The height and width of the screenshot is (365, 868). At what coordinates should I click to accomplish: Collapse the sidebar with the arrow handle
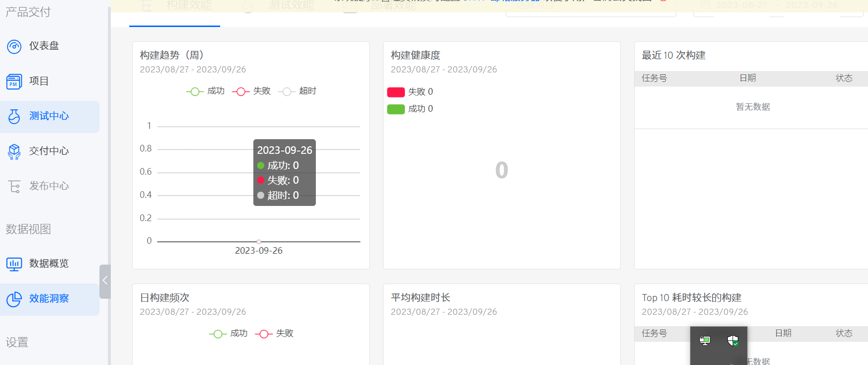(105, 281)
